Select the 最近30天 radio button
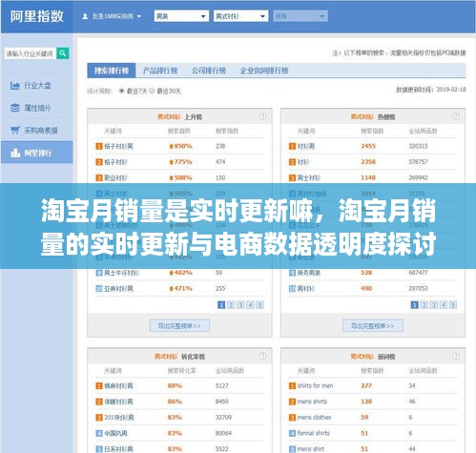The width and height of the screenshot is (476, 453). (x=152, y=91)
